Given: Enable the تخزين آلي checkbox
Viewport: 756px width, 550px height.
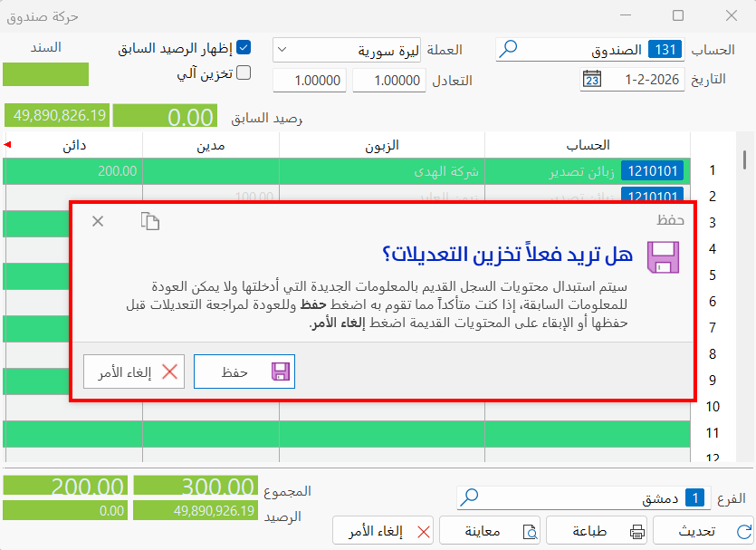Looking at the screenshot, I should 244,72.
